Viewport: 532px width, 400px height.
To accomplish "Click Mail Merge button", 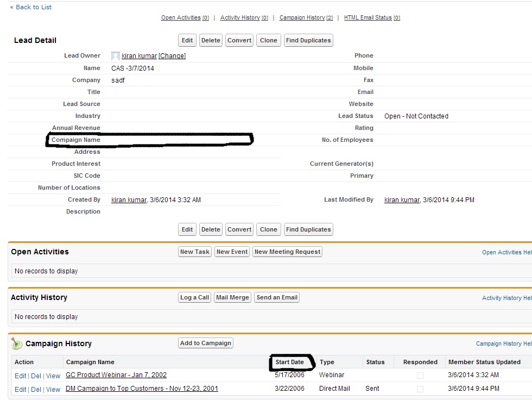I will (x=232, y=297).
